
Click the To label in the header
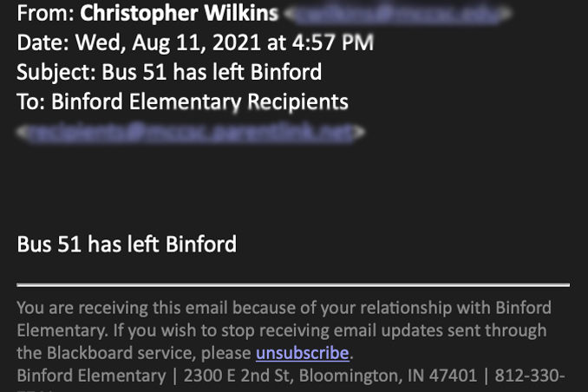(30, 102)
